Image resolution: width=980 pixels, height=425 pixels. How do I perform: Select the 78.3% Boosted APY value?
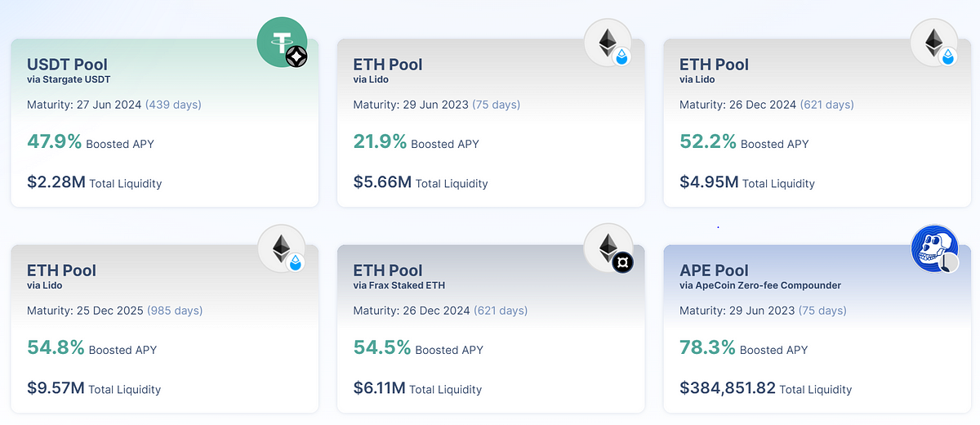click(707, 348)
